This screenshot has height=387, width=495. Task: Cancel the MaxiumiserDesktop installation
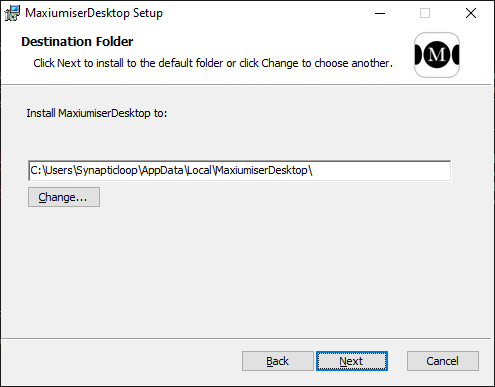[443, 361]
